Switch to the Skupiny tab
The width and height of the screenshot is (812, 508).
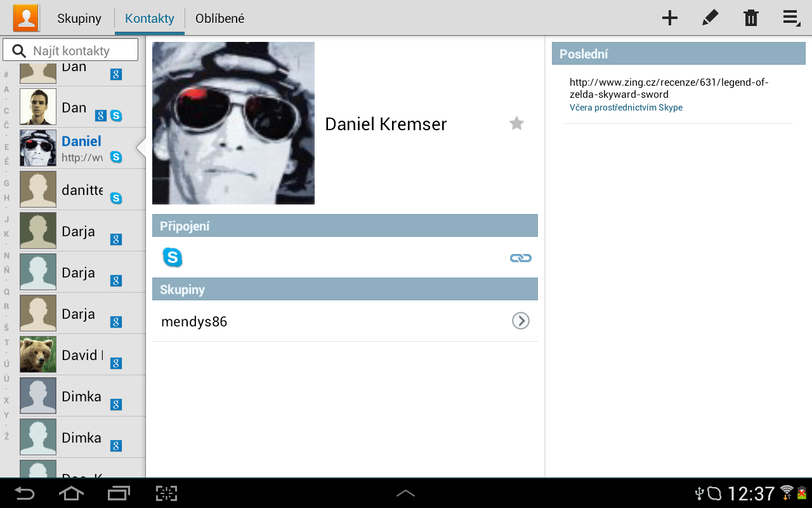tap(79, 18)
